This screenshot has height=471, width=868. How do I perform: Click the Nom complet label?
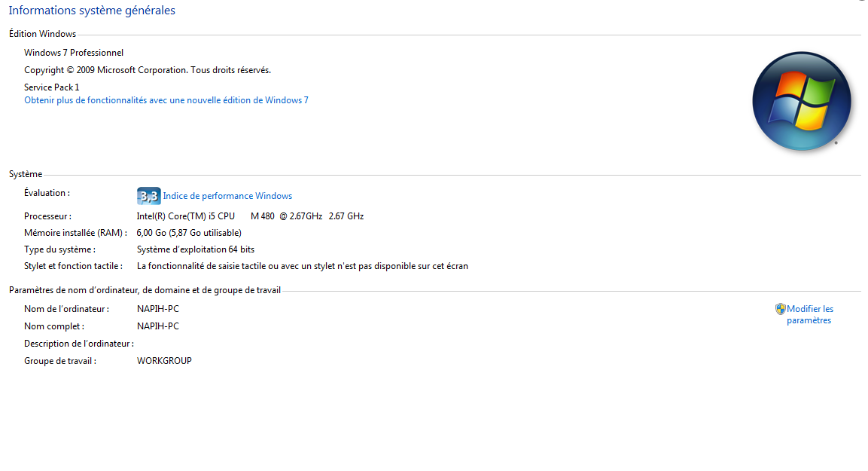(54, 326)
